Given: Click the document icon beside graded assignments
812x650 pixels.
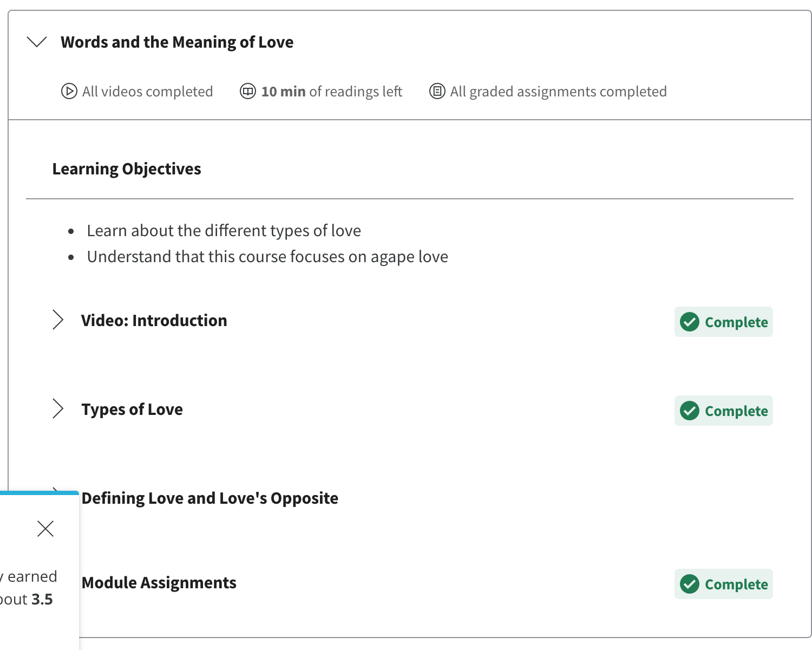Looking at the screenshot, I should pyautogui.click(x=437, y=91).
